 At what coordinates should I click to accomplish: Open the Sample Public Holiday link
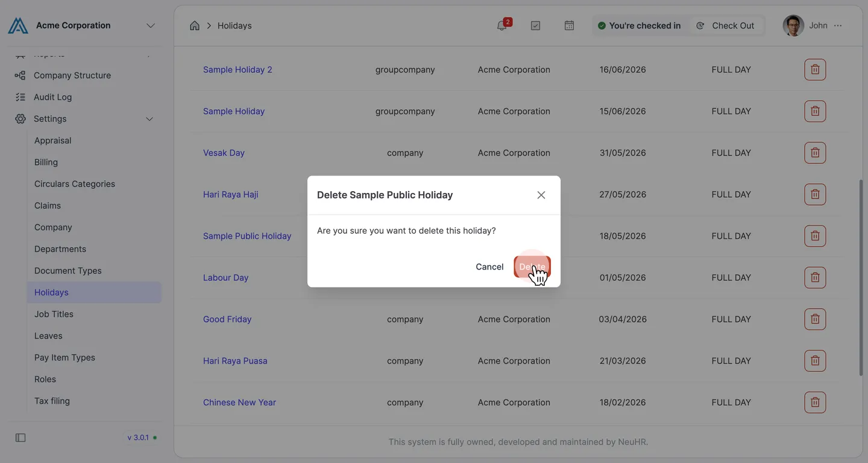click(x=247, y=236)
